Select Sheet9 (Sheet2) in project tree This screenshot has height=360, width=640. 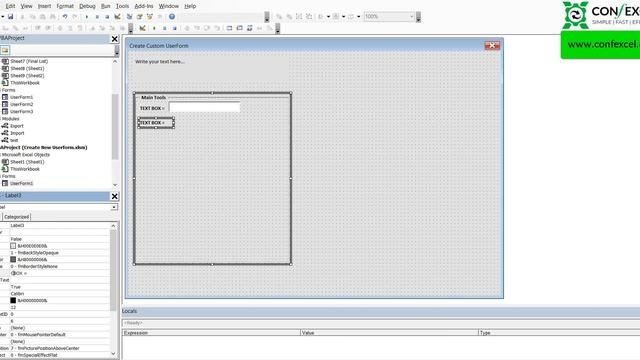point(27,76)
